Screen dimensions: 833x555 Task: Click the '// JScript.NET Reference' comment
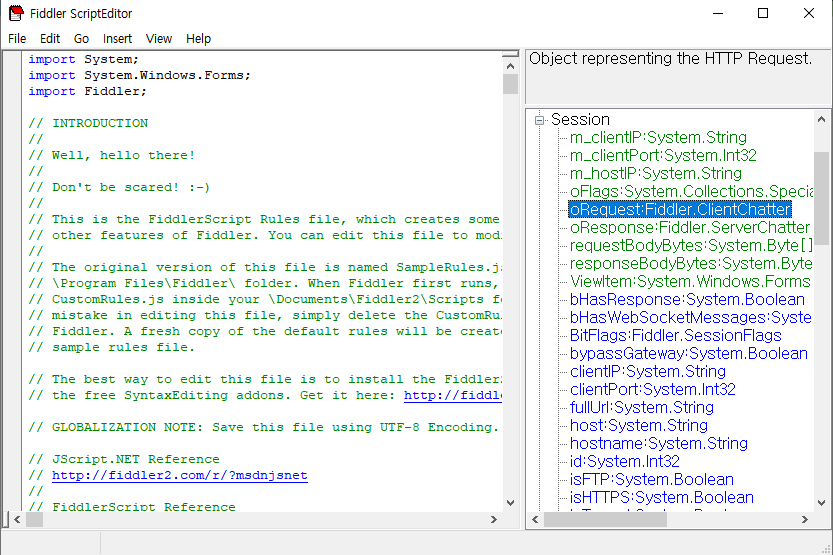tap(124, 459)
